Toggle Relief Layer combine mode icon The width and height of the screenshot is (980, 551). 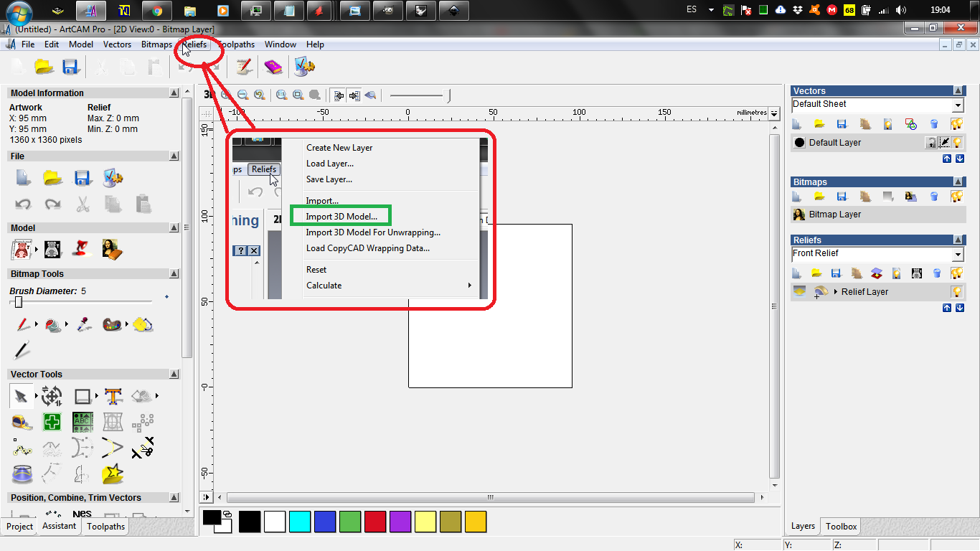click(820, 292)
